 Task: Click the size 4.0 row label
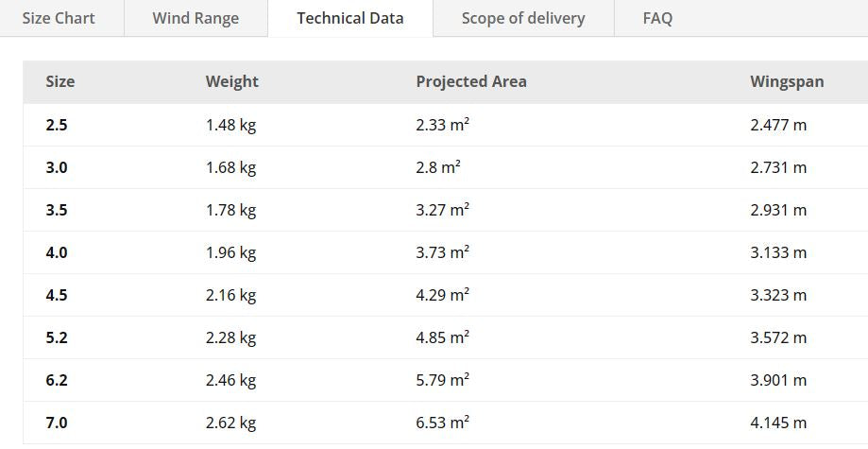pos(57,252)
